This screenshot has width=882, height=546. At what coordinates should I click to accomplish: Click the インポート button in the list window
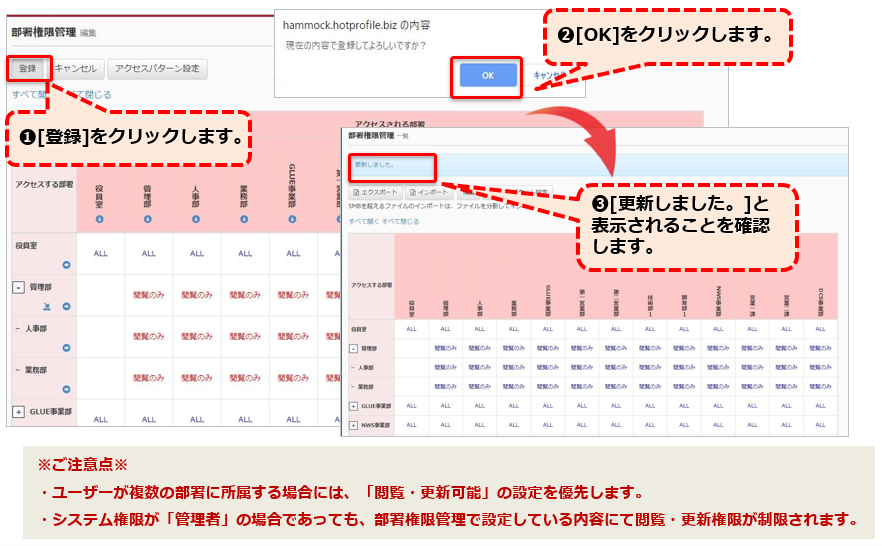tap(429, 192)
